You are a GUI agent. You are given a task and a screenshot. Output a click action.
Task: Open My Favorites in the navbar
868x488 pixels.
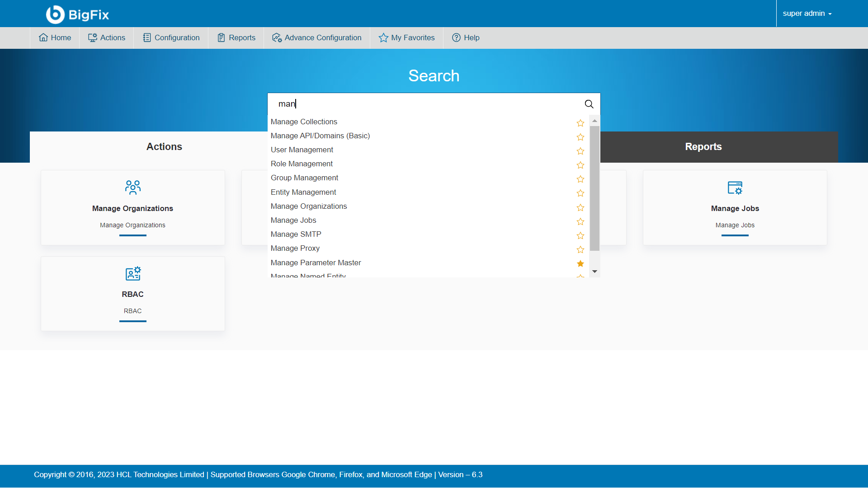click(x=406, y=38)
